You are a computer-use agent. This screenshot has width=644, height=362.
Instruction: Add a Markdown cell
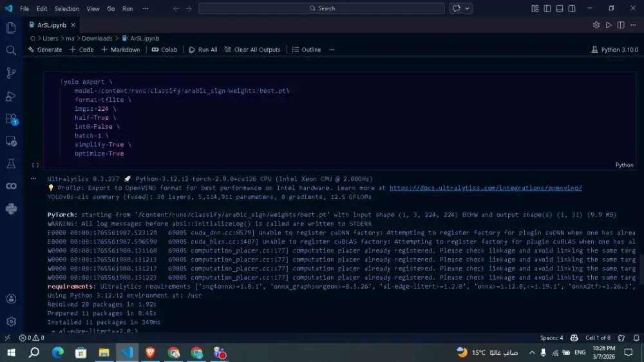121,50
